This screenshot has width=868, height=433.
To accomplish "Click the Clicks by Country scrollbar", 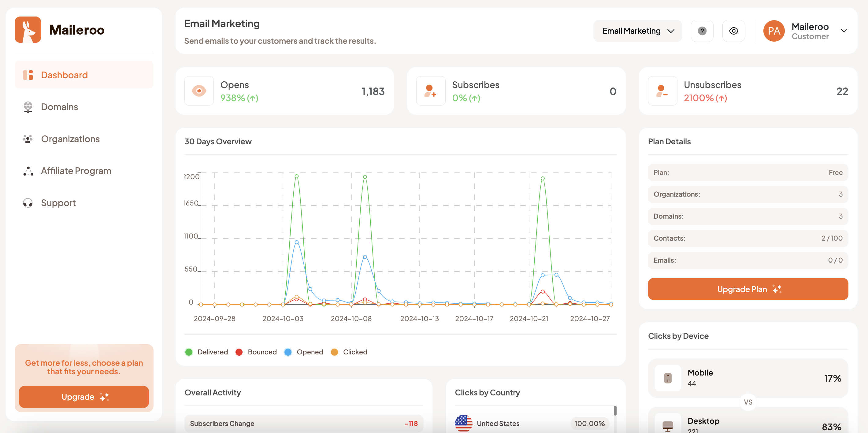I will coord(615,410).
